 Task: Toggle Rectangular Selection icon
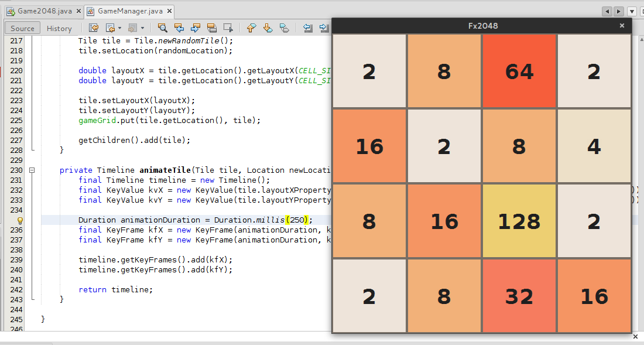[228, 28]
